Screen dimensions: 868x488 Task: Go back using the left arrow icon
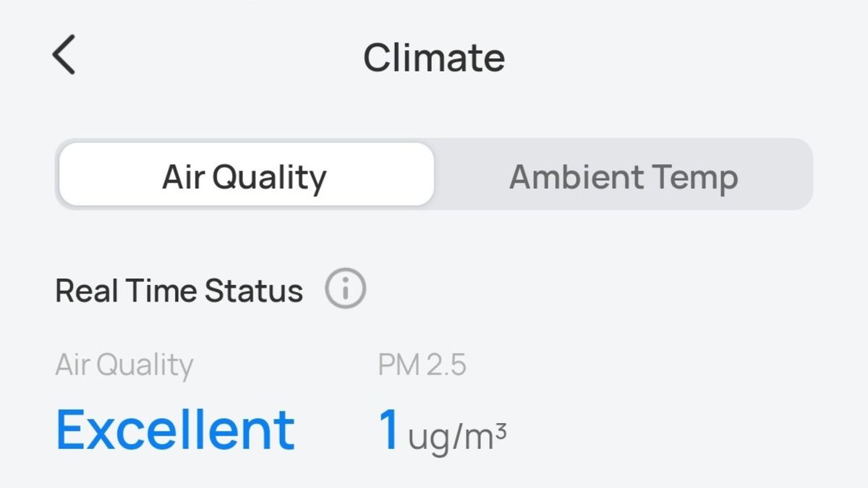pyautogui.click(x=64, y=56)
